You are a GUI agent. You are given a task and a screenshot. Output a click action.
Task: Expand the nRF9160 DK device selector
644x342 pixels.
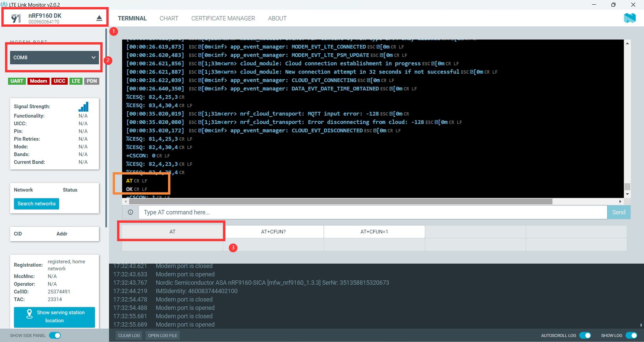(x=55, y=18)
